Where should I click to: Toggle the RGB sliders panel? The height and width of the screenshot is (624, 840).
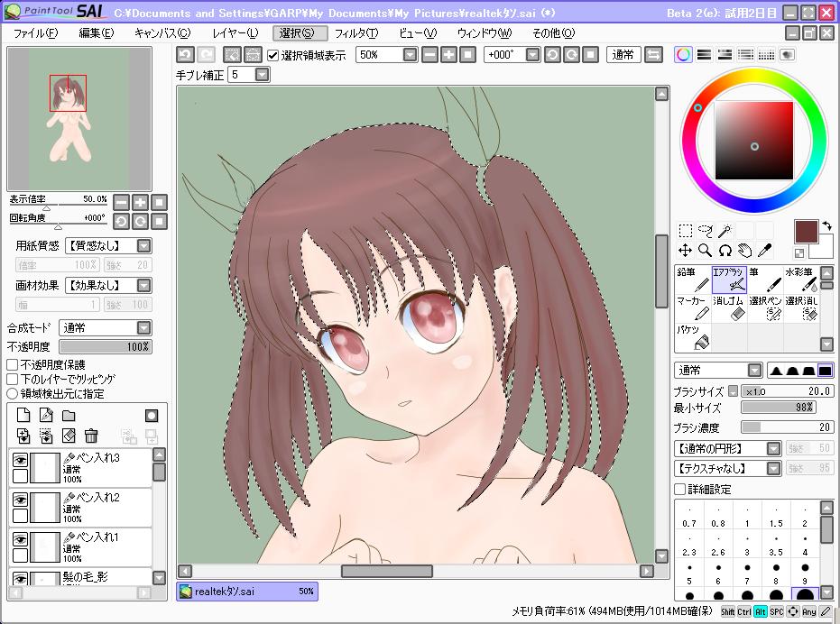pos(704,55)
